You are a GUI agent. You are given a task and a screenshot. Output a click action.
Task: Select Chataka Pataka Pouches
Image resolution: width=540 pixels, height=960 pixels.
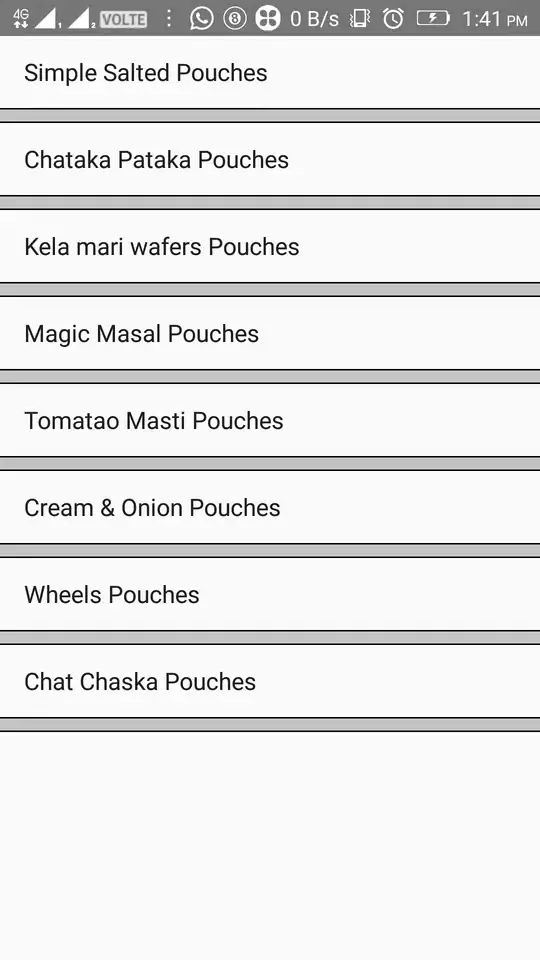[x=270, y=159]
